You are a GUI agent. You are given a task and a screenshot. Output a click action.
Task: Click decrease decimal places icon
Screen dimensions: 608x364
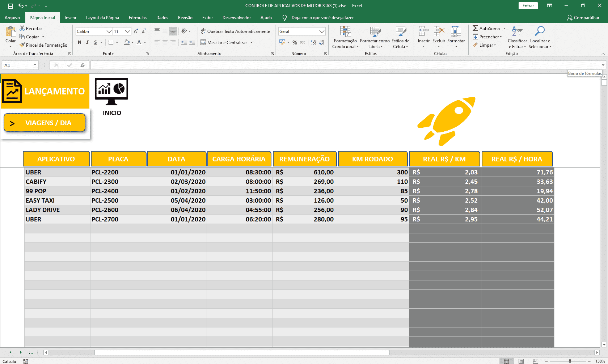[x=322, y=42]
